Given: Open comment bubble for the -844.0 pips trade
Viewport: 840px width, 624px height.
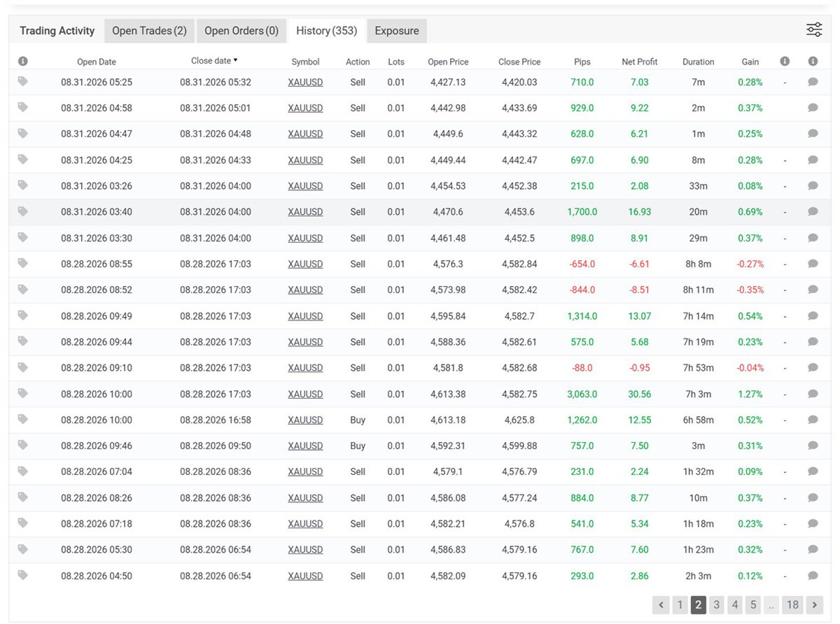Looking at the screenshot, I should 813,290.
